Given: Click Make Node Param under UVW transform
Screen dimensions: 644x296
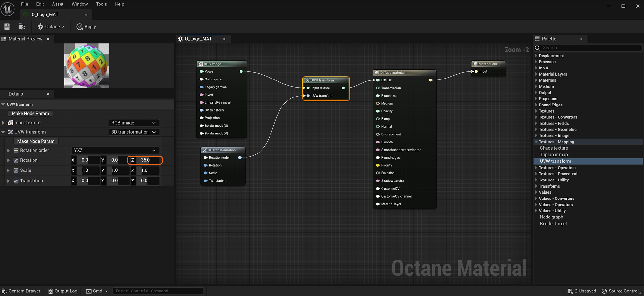Looking at the screenshot, I should (x=36, y=141).
